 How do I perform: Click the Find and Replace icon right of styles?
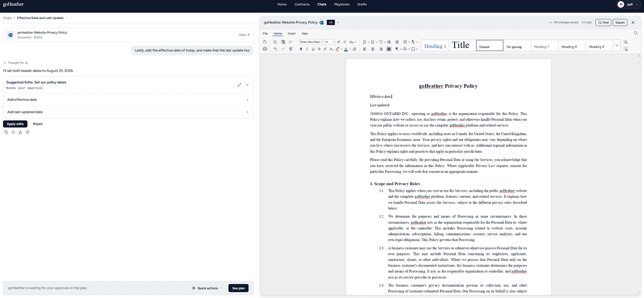point(626,42)
